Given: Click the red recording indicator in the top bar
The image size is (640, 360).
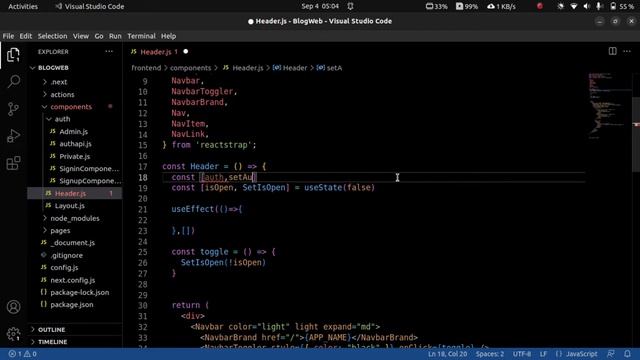Looking at the screenshot, I should point(540,6).
